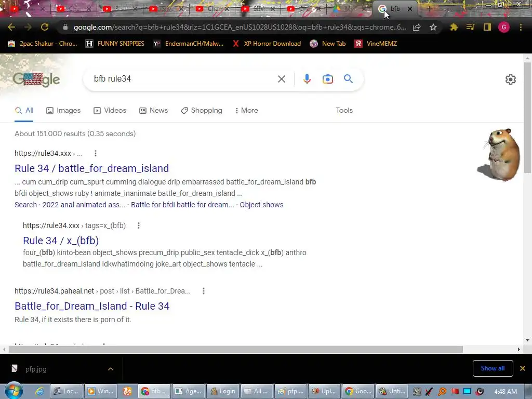Image resolution: width=532 pixels, height=399 pixels.
Task: Start a voice search with the microphone
Action: 307,79
